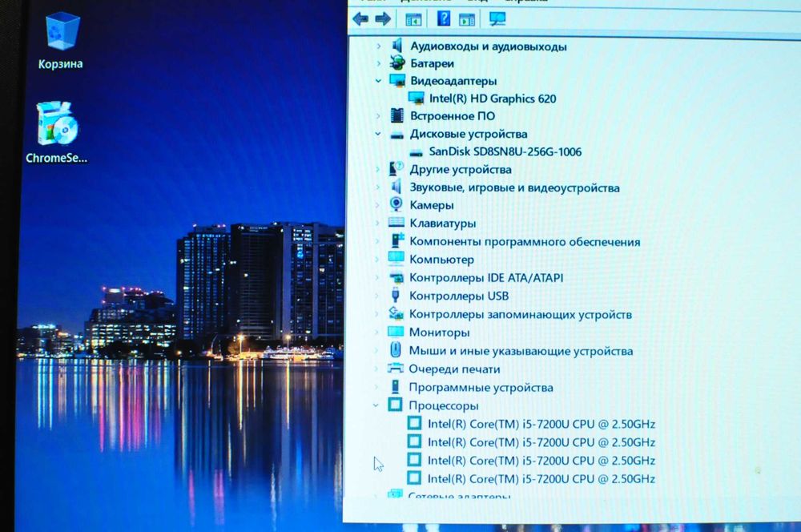Click the Мониторы display icon
The width and height of the screenshot is (801, 532).
click(x=396, y=332)
